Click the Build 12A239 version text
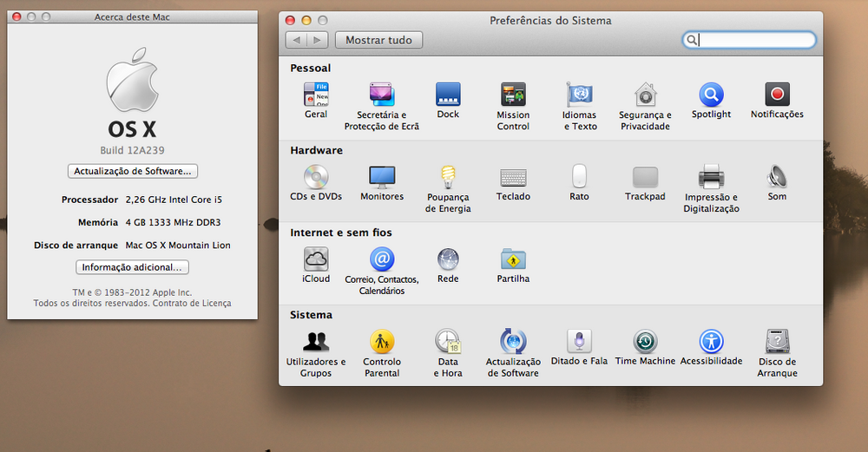The image size is (868, 452). point(132,150)
